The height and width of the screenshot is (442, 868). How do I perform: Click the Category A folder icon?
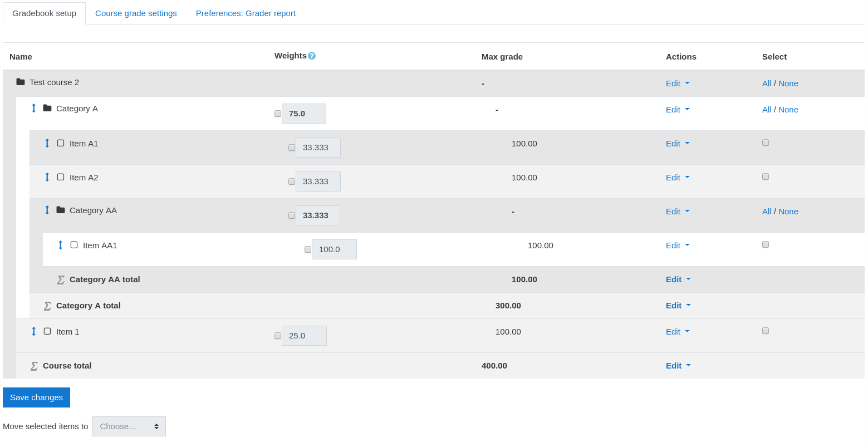[47, 108]
